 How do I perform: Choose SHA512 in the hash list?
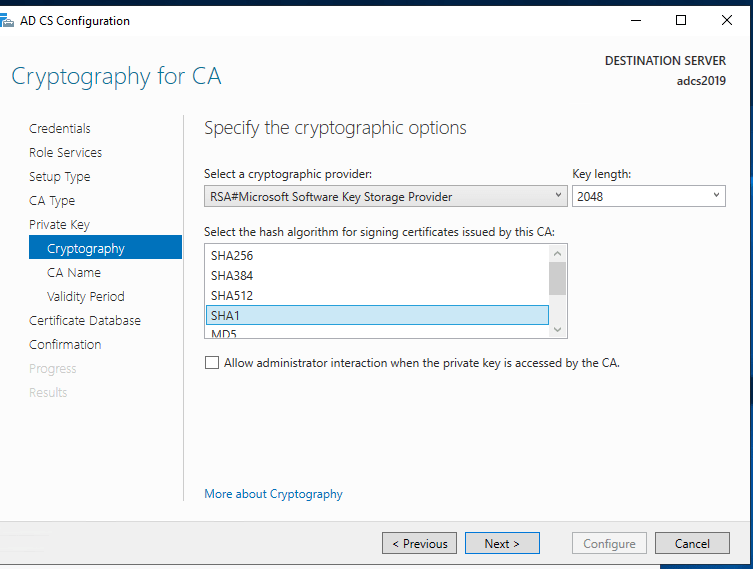[x=232, y=295]
